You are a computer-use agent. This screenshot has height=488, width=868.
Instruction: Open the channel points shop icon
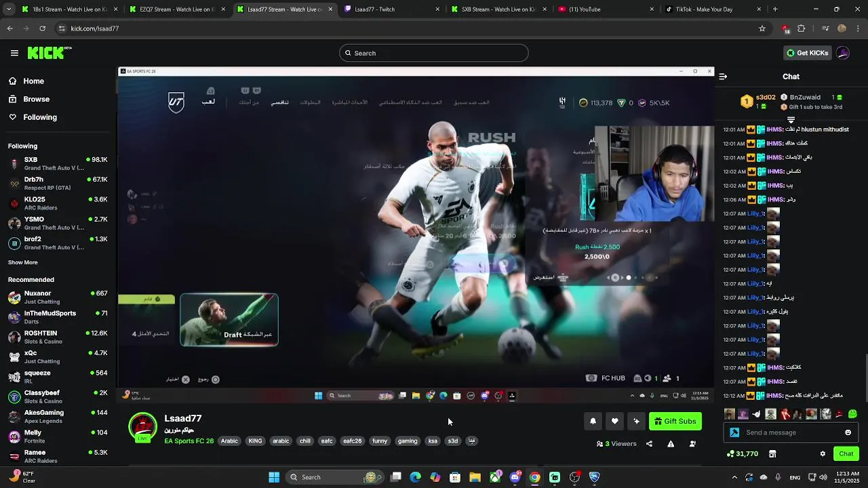tap(772, 453)
